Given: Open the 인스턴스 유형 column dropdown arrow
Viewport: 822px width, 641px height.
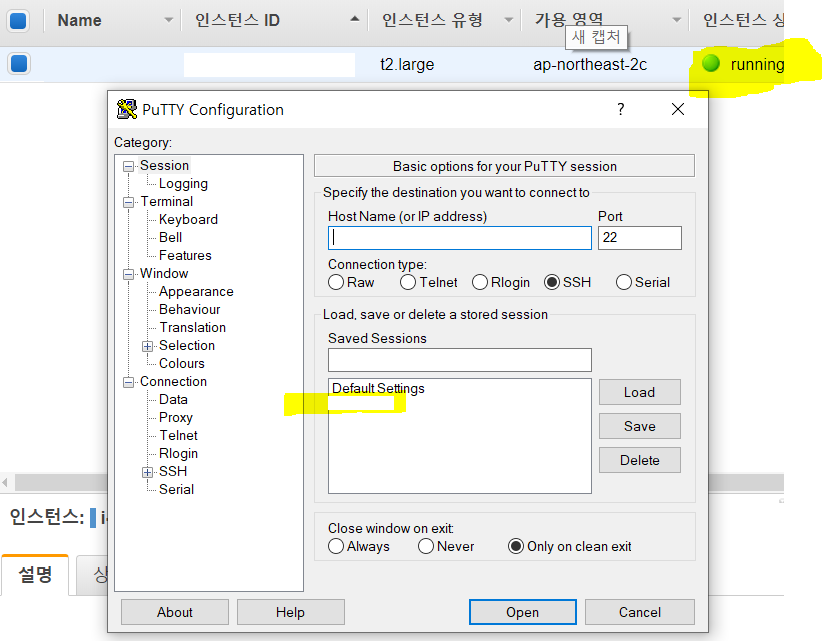Looking at the screenshot, I should point(509,20).
